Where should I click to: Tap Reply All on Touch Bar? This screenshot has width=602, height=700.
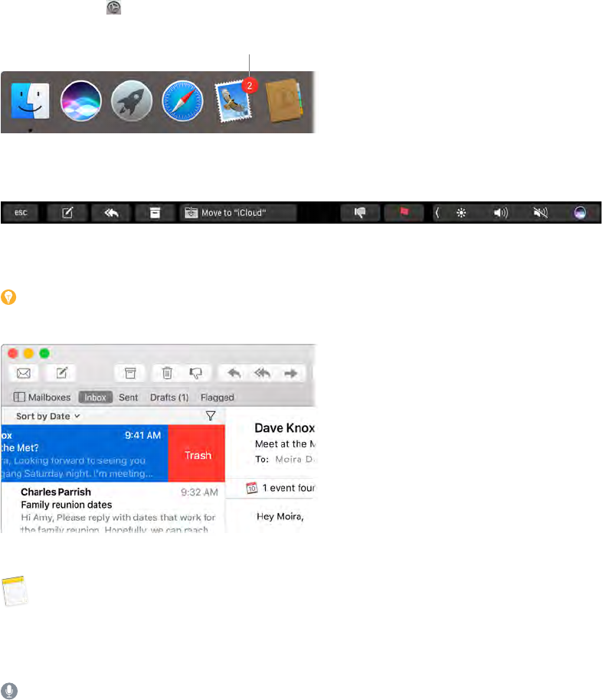click(x=111, y=212)
